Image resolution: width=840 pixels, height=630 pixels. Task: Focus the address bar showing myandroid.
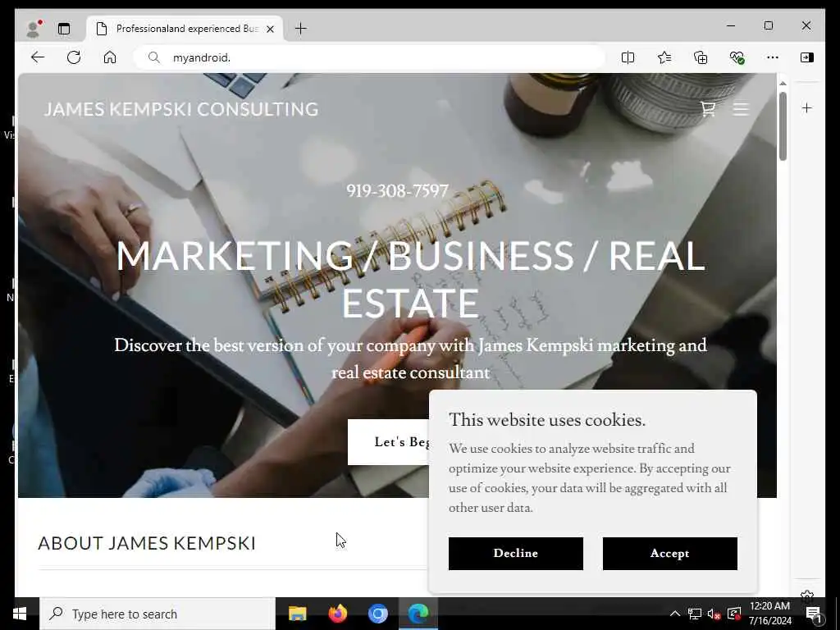pyautogui.click(x=370, y=57)
